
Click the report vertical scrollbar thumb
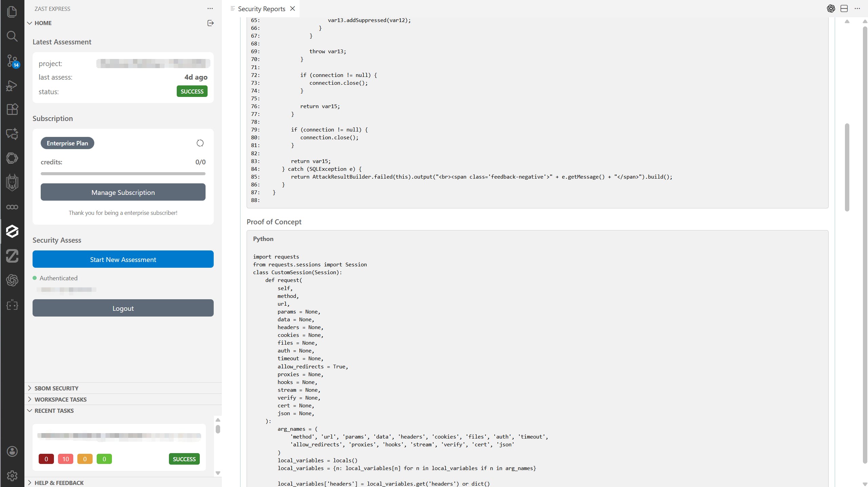click(x=847, y=167)
